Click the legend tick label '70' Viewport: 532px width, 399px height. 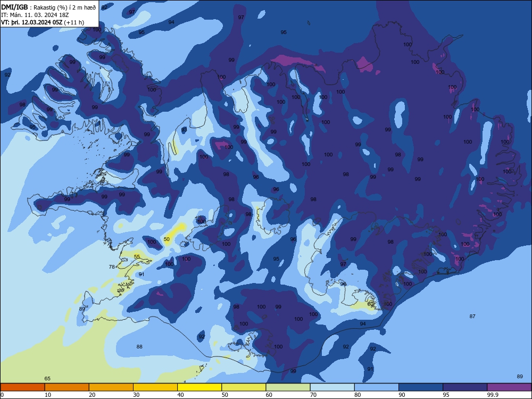[313, 395]
